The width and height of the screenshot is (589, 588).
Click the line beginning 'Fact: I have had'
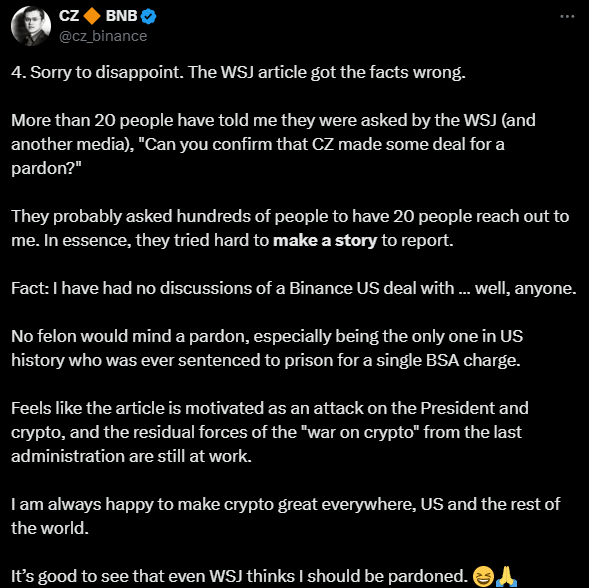coord(293,289)
